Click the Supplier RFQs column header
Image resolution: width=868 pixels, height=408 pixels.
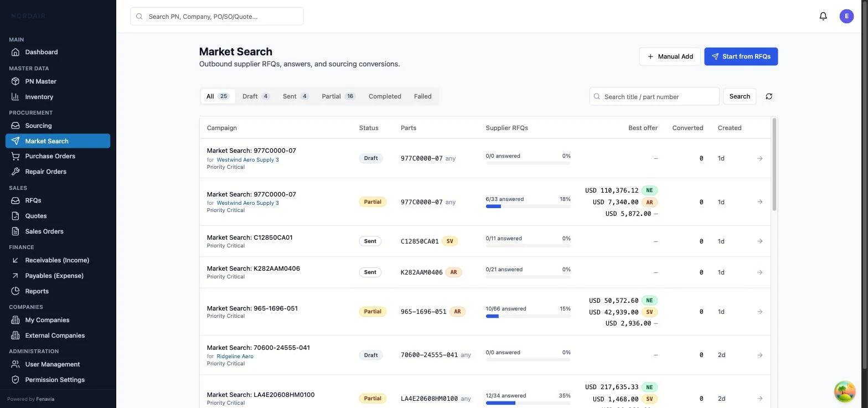[507, 128]
